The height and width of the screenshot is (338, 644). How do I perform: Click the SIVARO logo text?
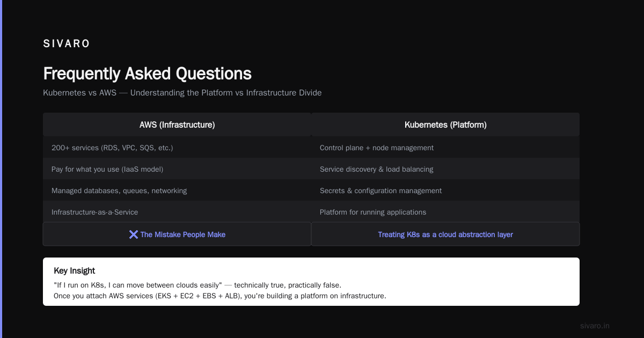coord(67,44)
